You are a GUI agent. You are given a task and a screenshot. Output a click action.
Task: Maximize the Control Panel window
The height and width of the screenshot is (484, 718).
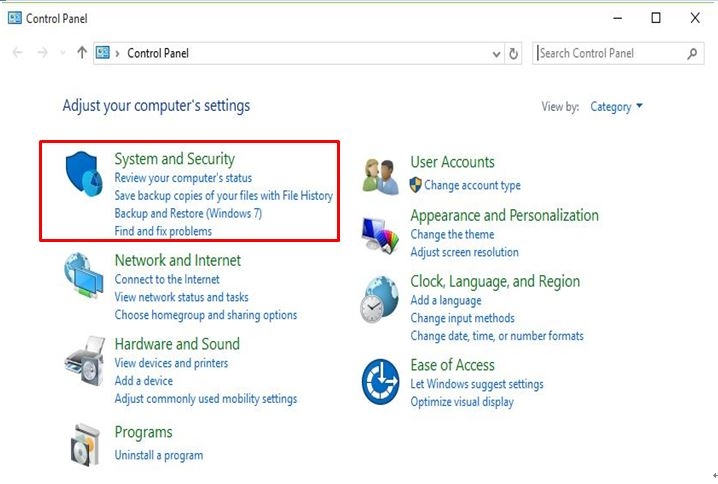coord(656,18)
